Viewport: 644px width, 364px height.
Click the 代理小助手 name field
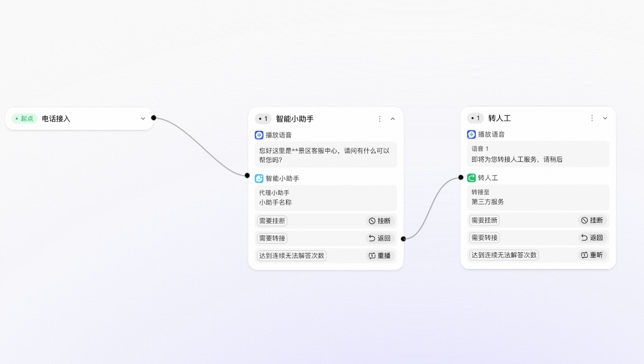point(325,198)
